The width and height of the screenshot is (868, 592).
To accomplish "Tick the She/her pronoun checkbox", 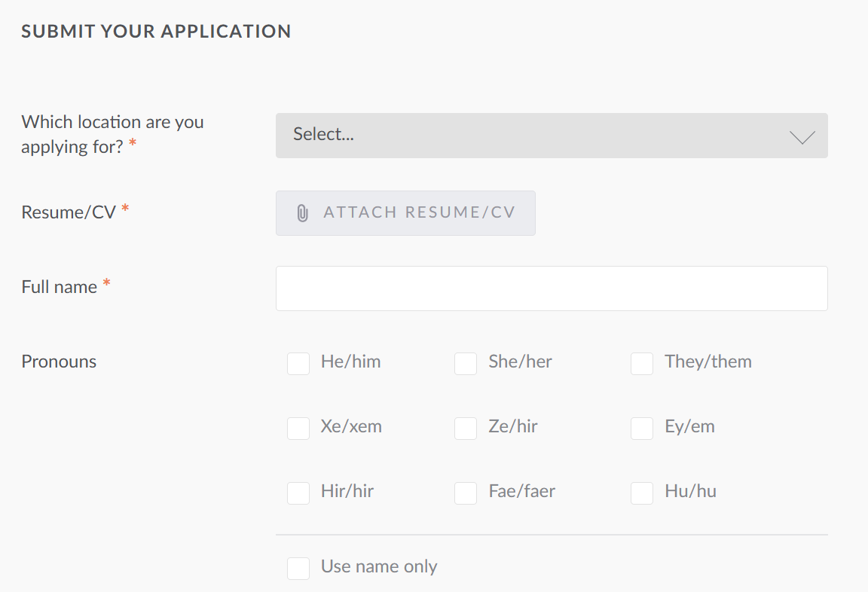I will pyautogui.click(x=466, y=364).
